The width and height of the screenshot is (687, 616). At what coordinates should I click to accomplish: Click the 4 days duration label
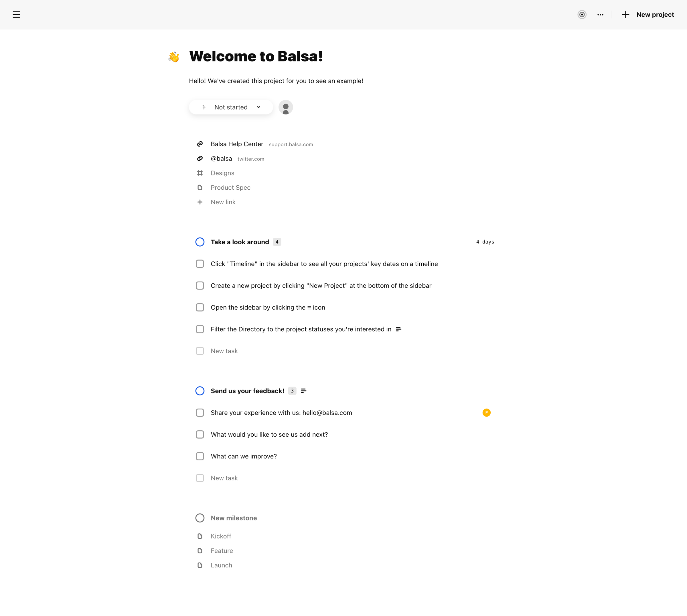(485, 242)
